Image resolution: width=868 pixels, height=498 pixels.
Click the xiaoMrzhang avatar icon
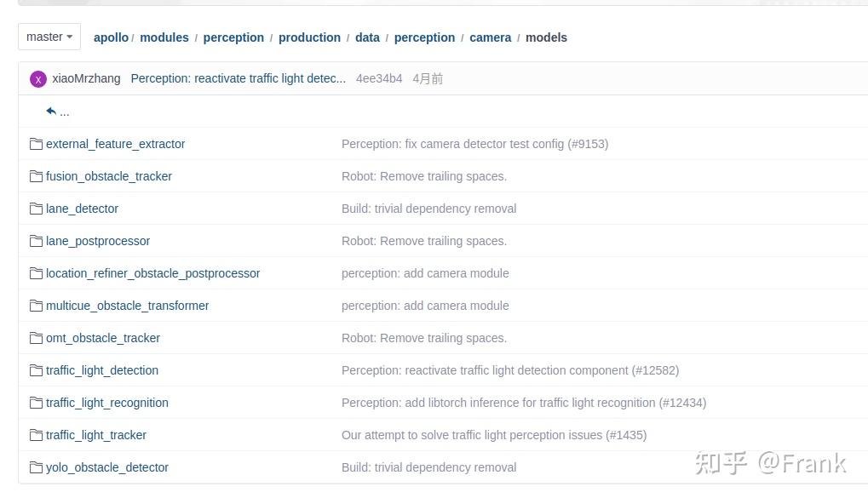tap(38, 79)
